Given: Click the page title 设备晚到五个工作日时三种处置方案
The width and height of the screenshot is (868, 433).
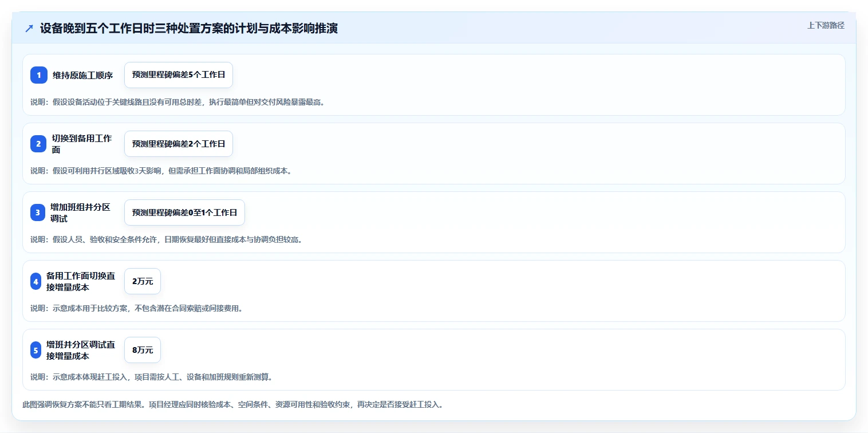Looking at the screenshot, I should (188, 28).
